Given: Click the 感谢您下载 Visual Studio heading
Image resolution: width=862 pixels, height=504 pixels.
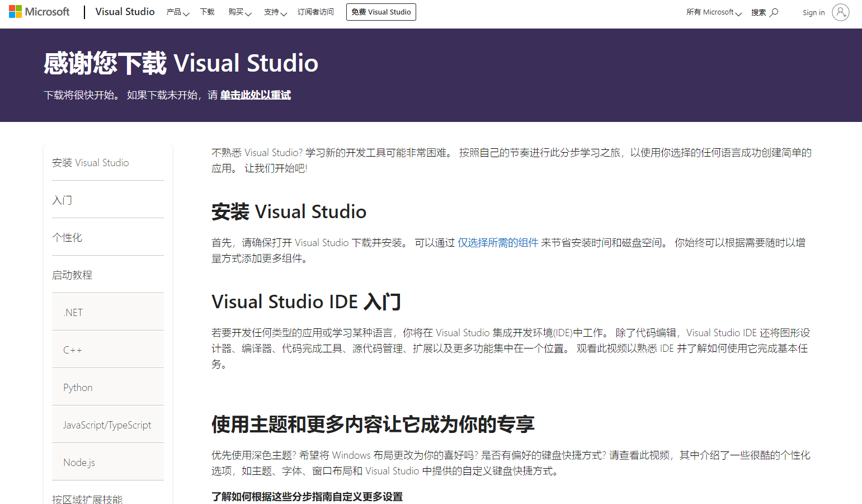Looking at the screenshot, I should coord(181,63).
